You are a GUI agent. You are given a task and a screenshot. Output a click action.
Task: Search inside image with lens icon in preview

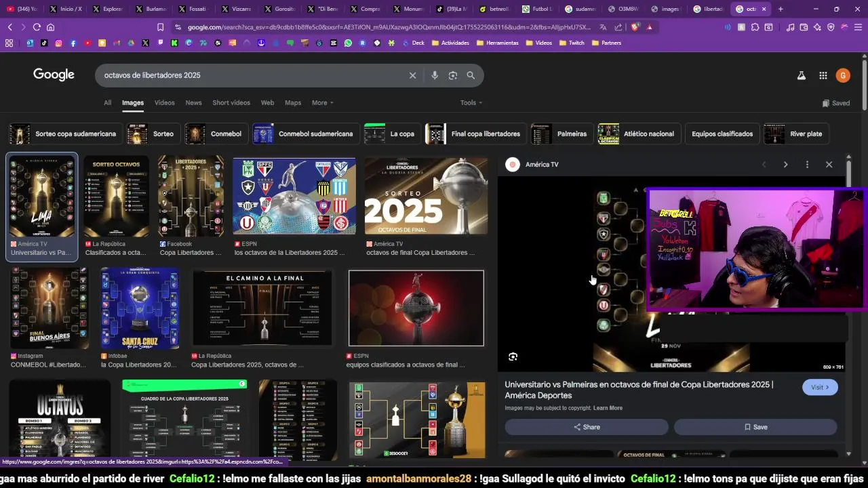[x=513, y=357]
